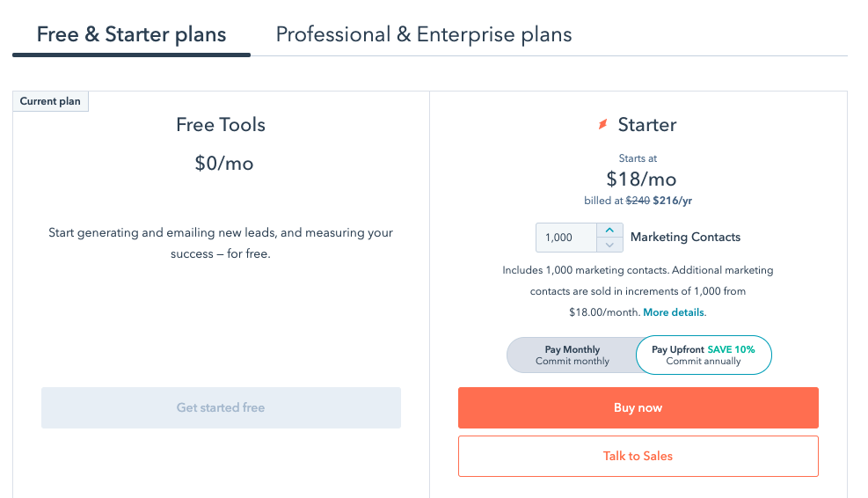Open the More details link

point(674,312)
